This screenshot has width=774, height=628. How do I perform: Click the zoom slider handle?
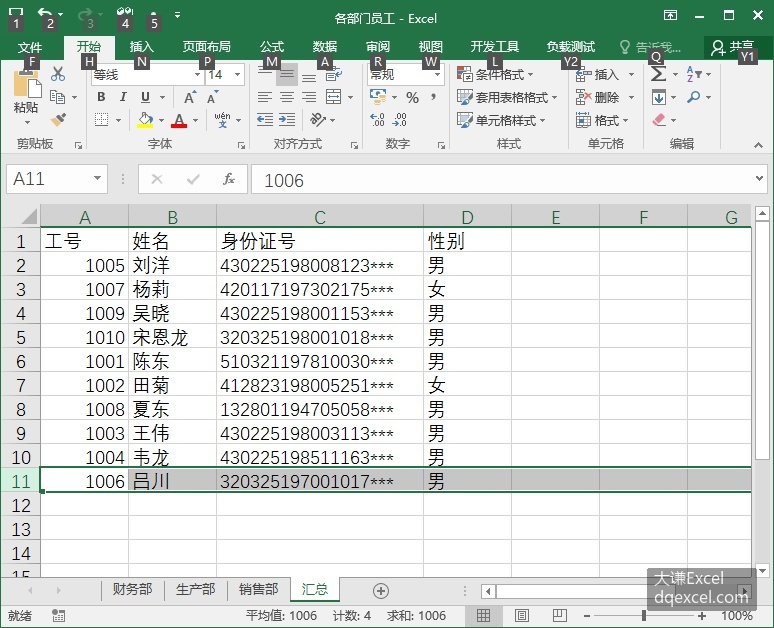[x=644, y=616]
